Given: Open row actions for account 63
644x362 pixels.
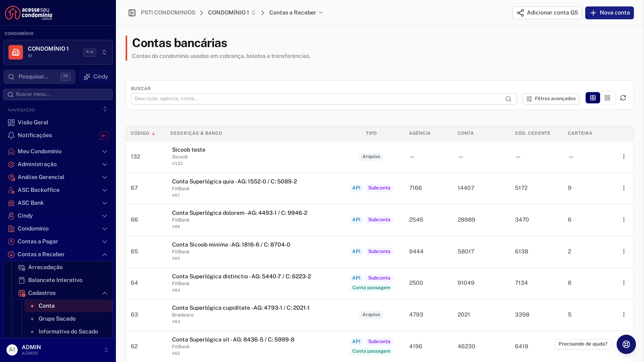Looking at the screenshot, I should click(623, 315).
